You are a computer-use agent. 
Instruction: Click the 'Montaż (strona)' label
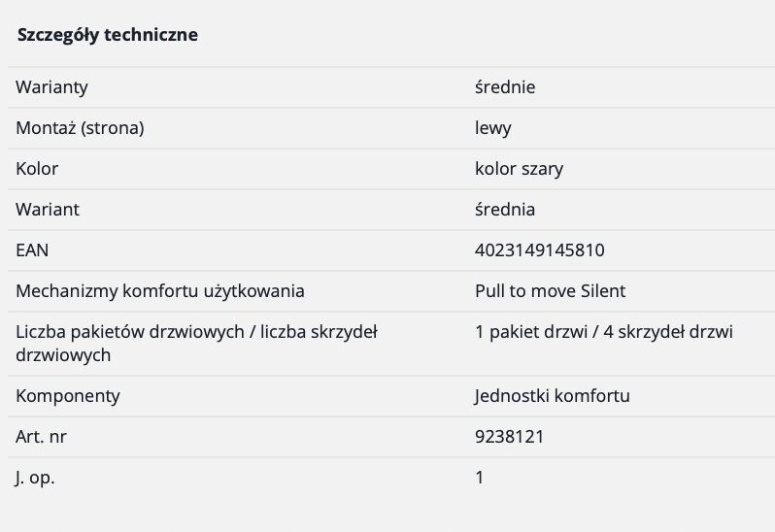(x=80, y=128)
